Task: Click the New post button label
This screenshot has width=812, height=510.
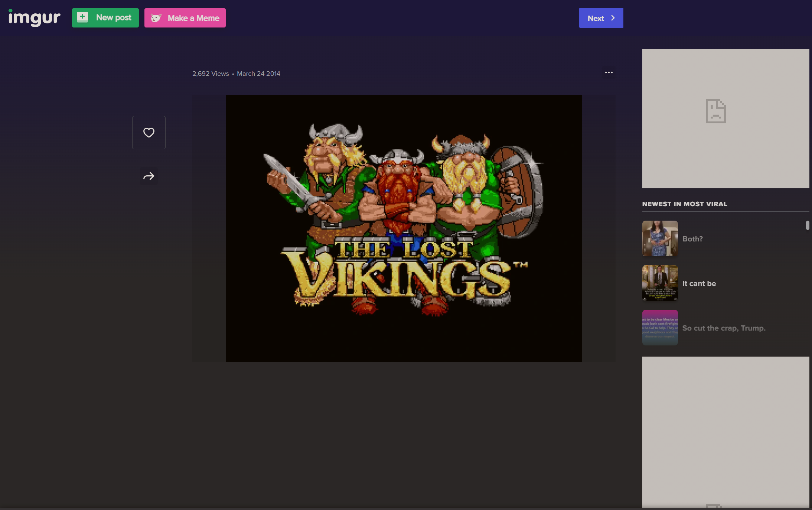Action: [114, 17]
